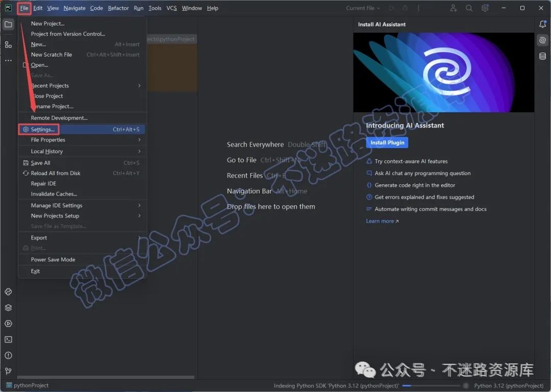551x392 pixels.
Task: Open the Edit menu
Action: point(38,8)
